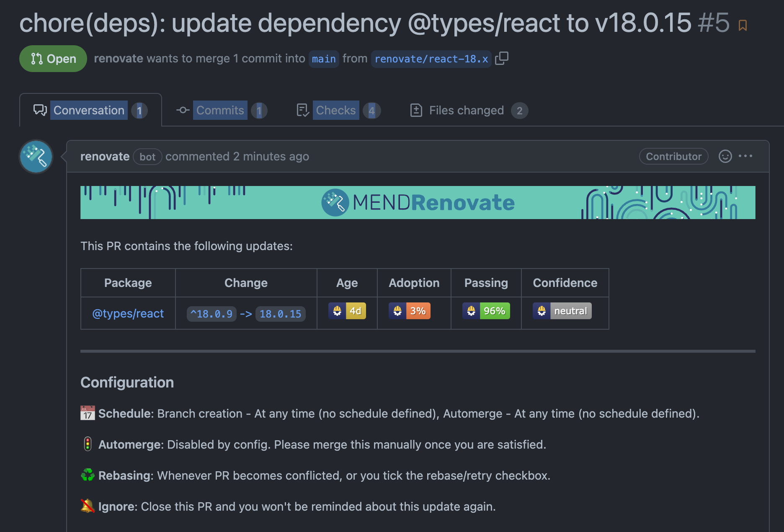Viewport: 784px width, 532px height.
Task: Click the traffic light icon beside Automerge
Action: [88, 444]
